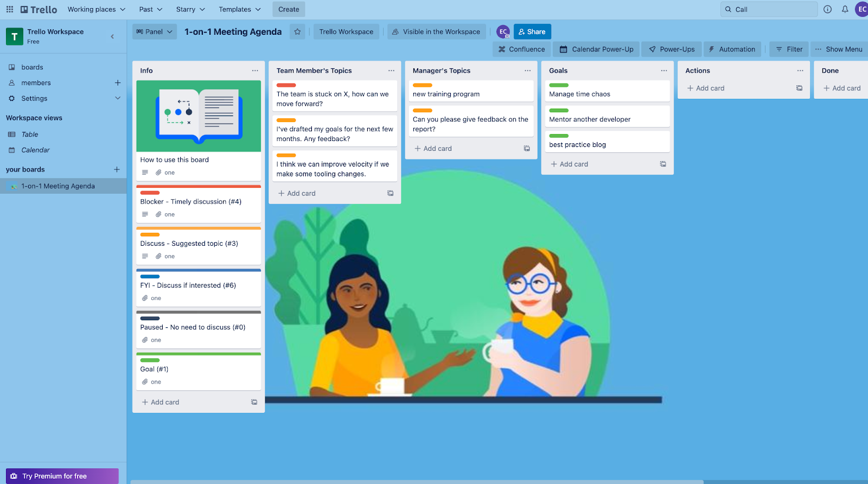This screenshot has width=868, height=484.
Task: Focus the search field
Action: [769, 9]
